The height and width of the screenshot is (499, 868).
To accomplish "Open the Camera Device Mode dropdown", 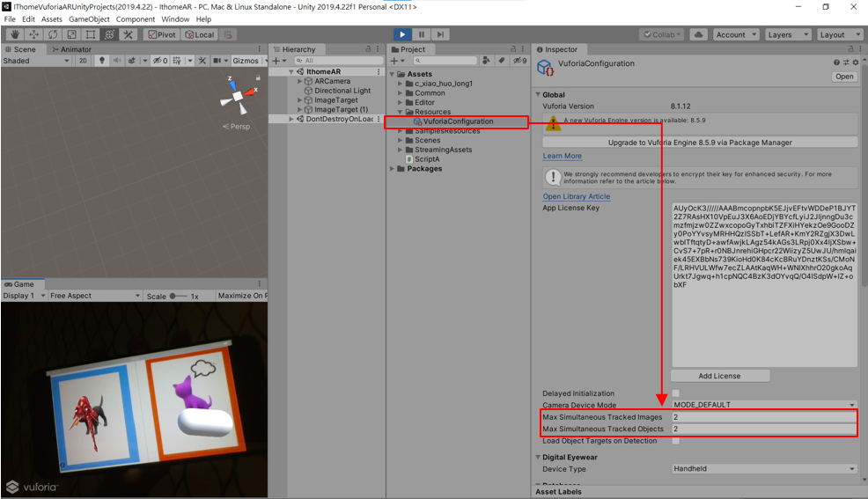I will point(764,405).
